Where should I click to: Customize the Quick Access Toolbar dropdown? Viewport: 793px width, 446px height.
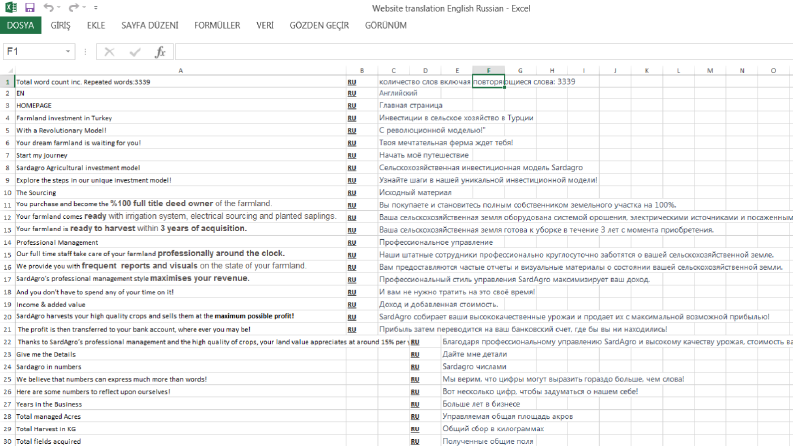[x=96, y=8]
